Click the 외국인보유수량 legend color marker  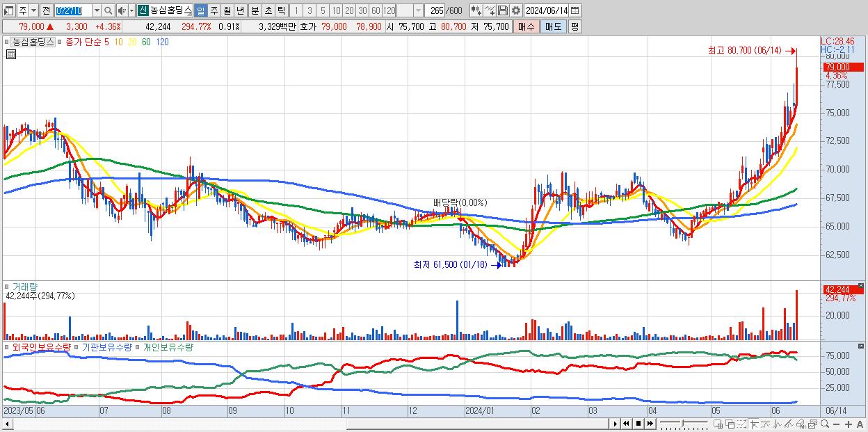pos(8,346)
